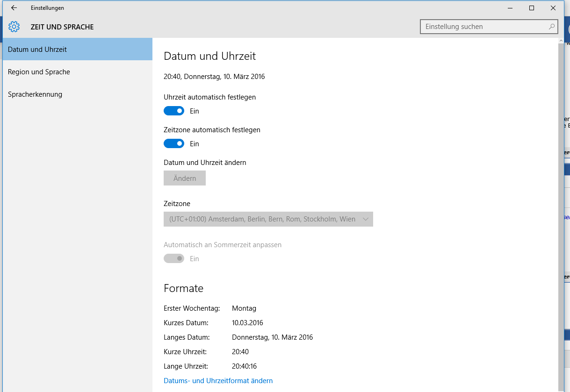Go to 'Spracherkennung' settings
Screen dimensions: 570x392
pos(35,94)
